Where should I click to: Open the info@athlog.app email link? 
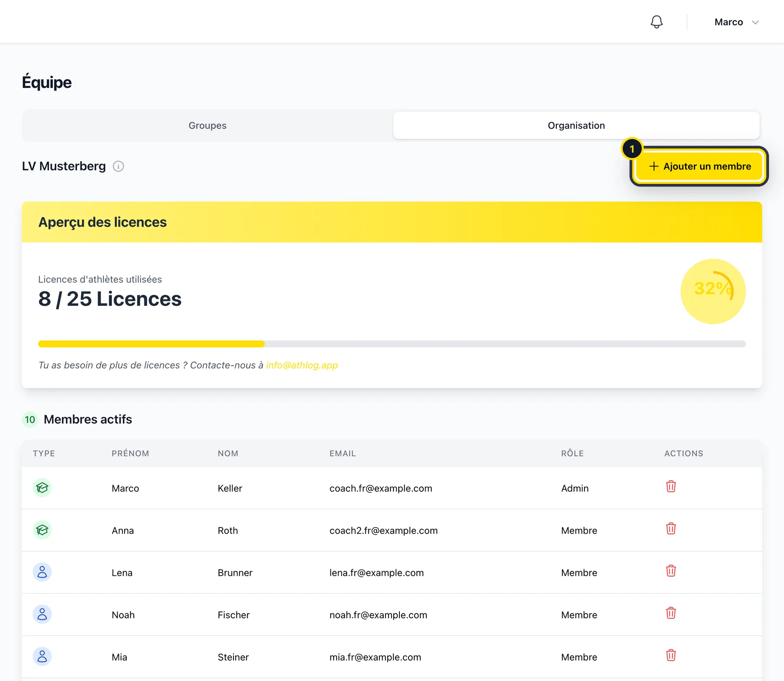(x=302, y=365)
